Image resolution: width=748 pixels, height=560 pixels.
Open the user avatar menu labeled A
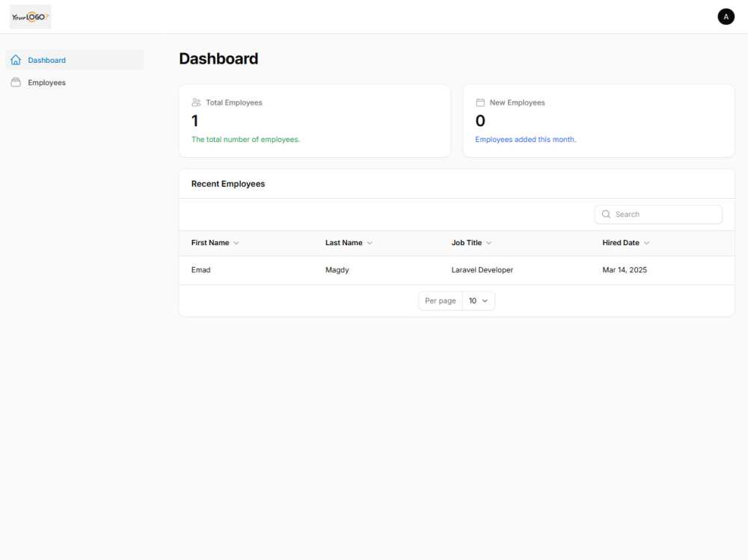tap(726, 16)
